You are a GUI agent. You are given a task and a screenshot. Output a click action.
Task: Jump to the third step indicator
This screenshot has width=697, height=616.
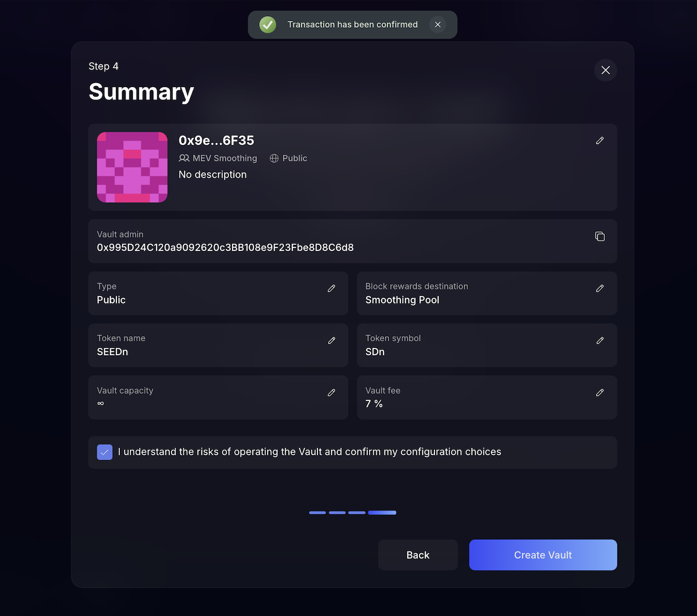pyautogui.click(x=357, y=513)
